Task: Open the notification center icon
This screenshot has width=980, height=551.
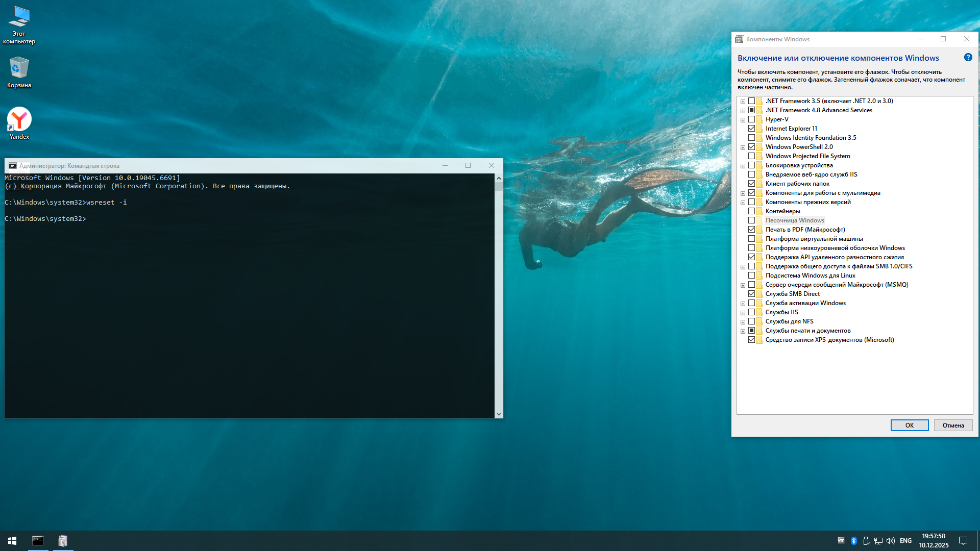Action: pos(963,540)
